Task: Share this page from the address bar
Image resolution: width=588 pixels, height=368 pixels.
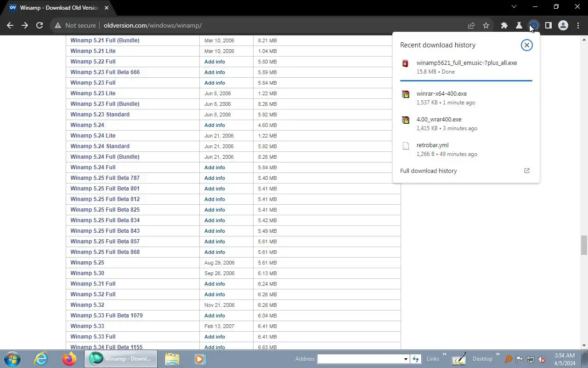Action: pyautogui.click(x=471, y=26)
